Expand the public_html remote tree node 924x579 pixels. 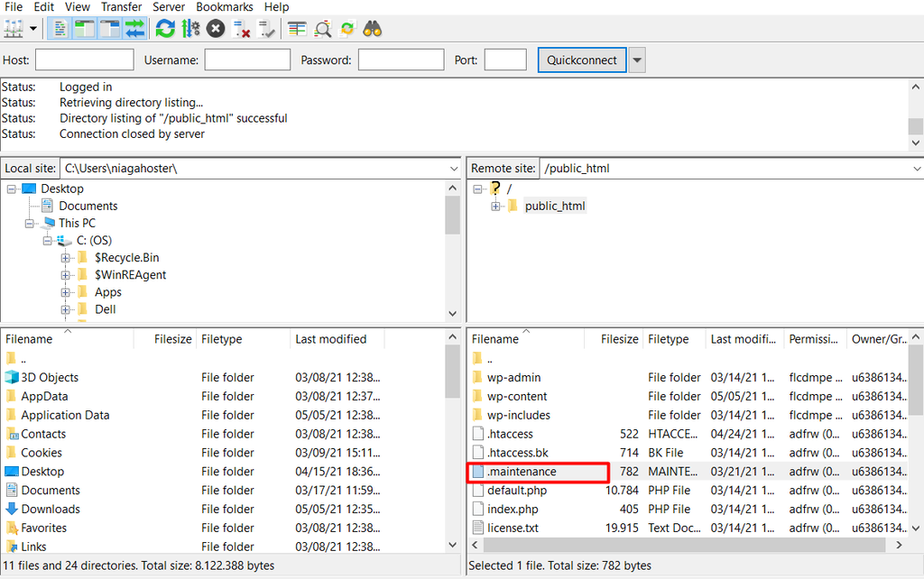[x=495, y=207]
